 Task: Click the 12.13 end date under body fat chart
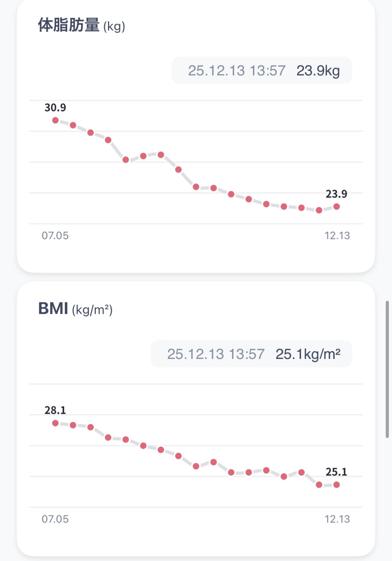click(x=337, y=236)
